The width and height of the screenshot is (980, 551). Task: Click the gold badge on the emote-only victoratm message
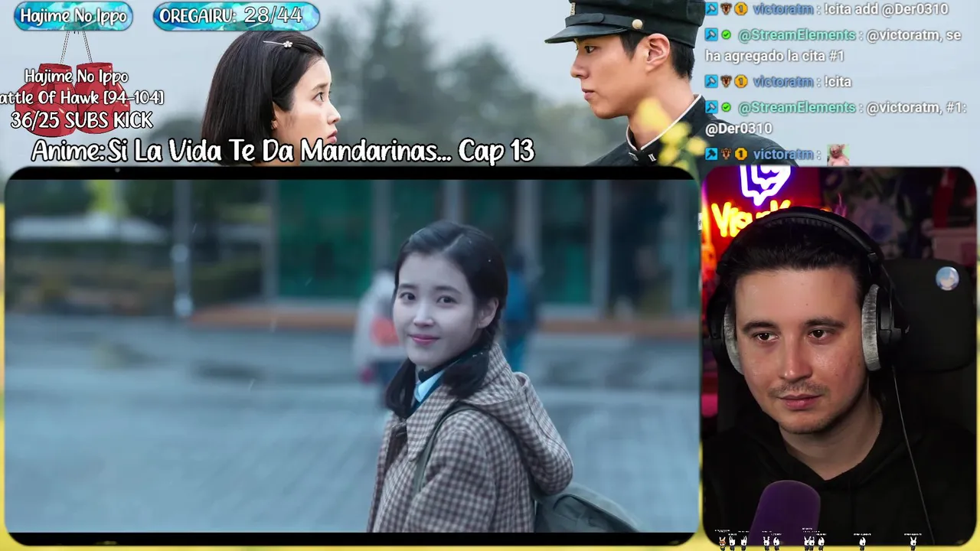pyautogui.click(x=741, y=154)
